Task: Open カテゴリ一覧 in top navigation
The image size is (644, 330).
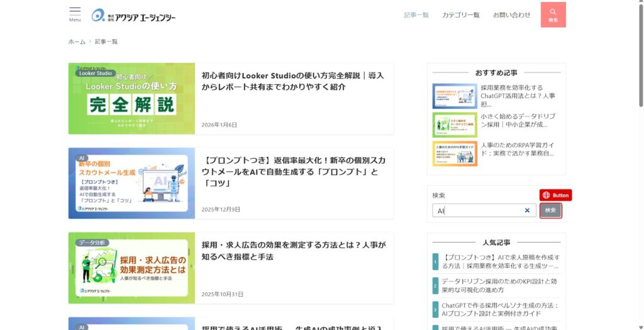Action: pyautogui.click(x=460, y=15)
